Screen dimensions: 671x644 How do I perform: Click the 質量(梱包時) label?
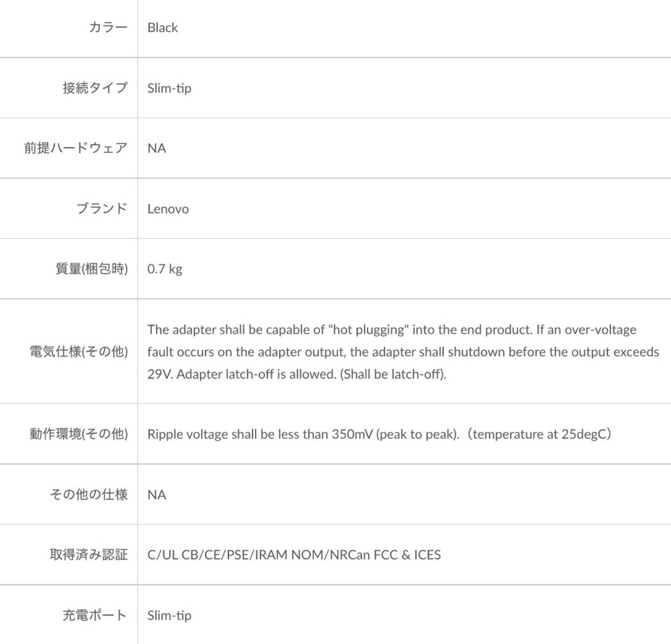[x=92, y=269]
